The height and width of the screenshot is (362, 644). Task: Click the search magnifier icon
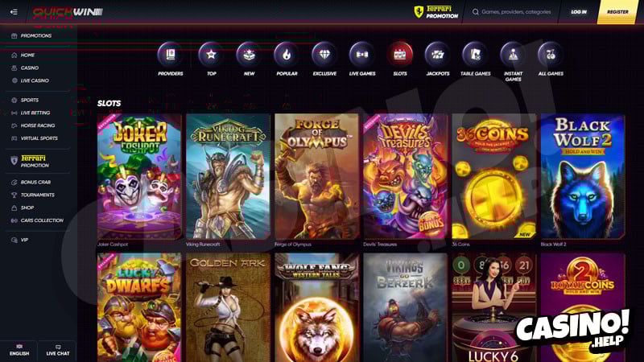[x=475, y=12]
